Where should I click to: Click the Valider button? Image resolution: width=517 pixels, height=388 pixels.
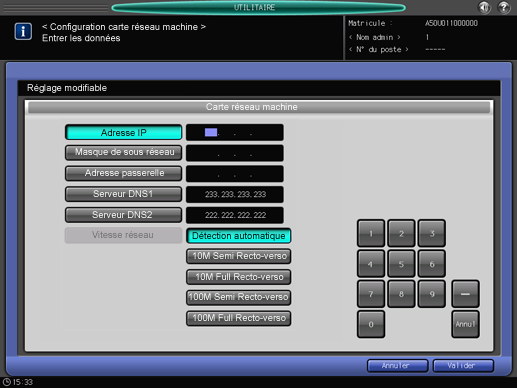(463, 366)
